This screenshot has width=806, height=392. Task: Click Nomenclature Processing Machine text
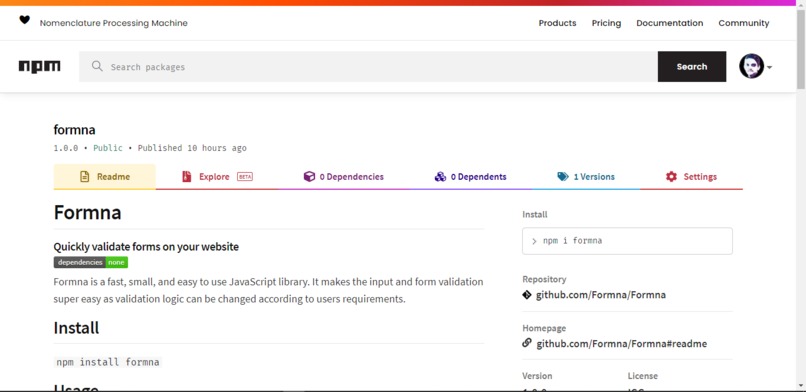point(114,23)
